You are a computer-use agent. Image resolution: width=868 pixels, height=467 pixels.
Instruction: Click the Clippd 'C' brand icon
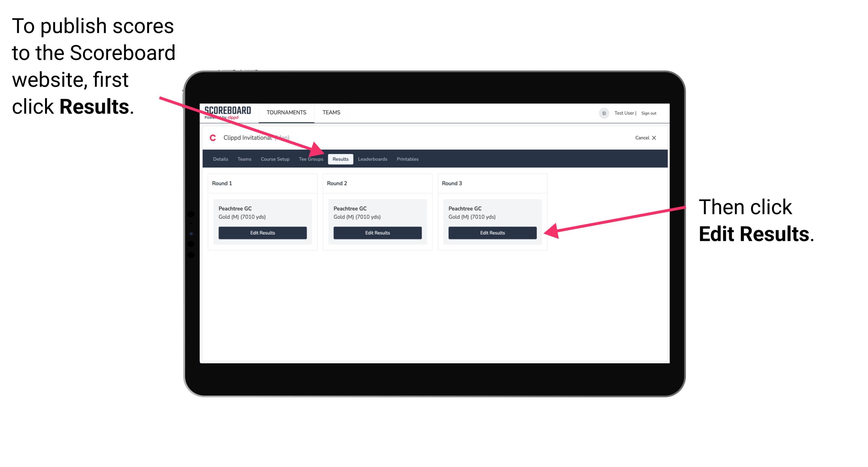click(x=210, y=138)
